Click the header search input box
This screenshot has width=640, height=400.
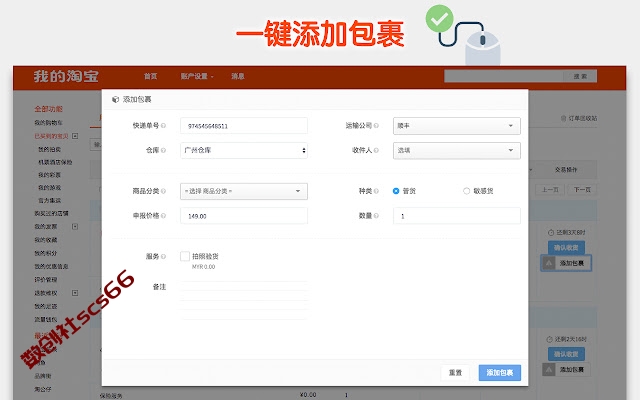coord(504,76)
